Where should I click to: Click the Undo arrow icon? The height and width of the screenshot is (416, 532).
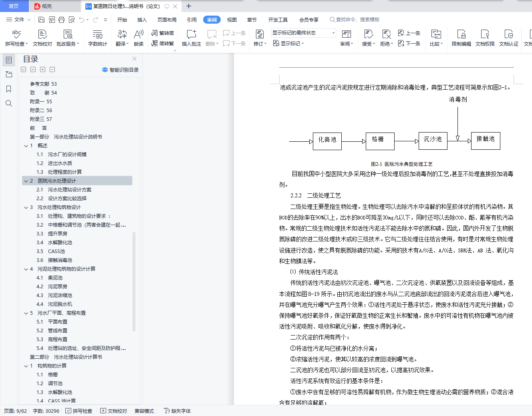[x=82, y=20]
